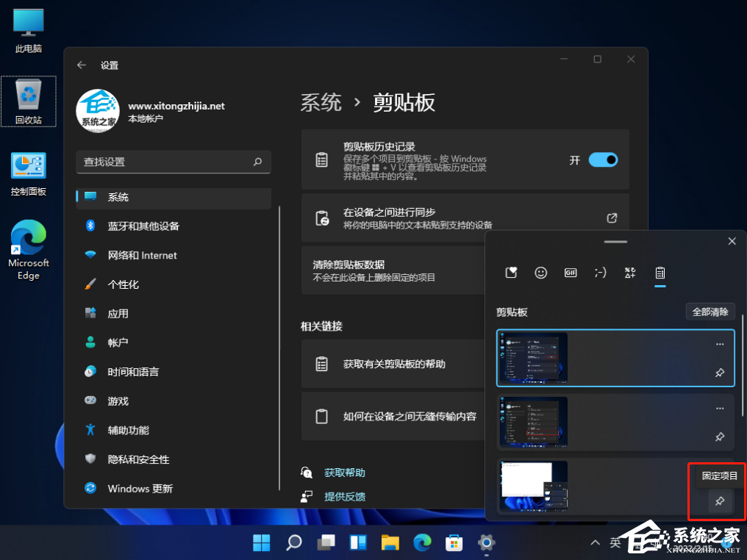This screenshot has width=747, height=560.
Task: Open 网络和 Internet settings
Action: [x=174, y=255]
